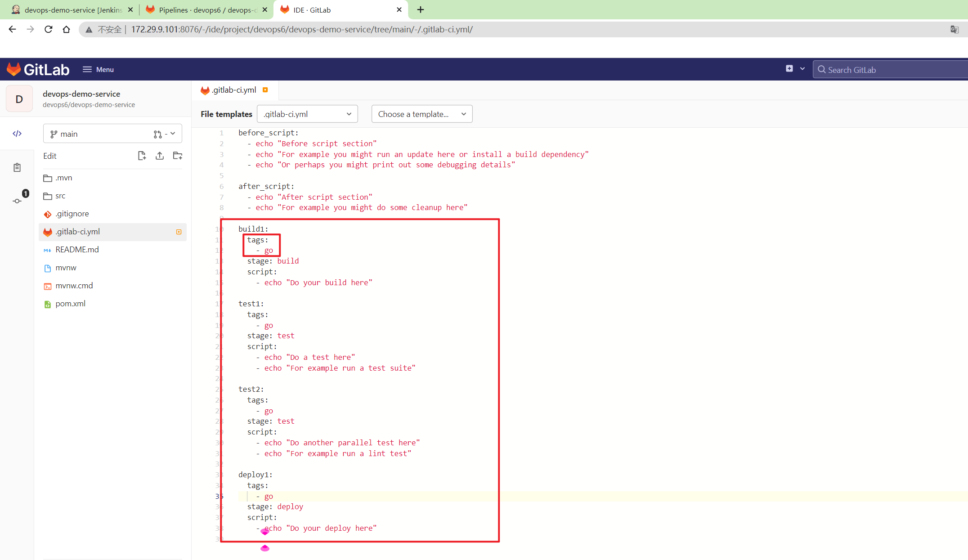This screenshot has width=968, height=560.
Task: Click the new file icon in sidebar
Action: pyautogui.click(x=142, y=156)
